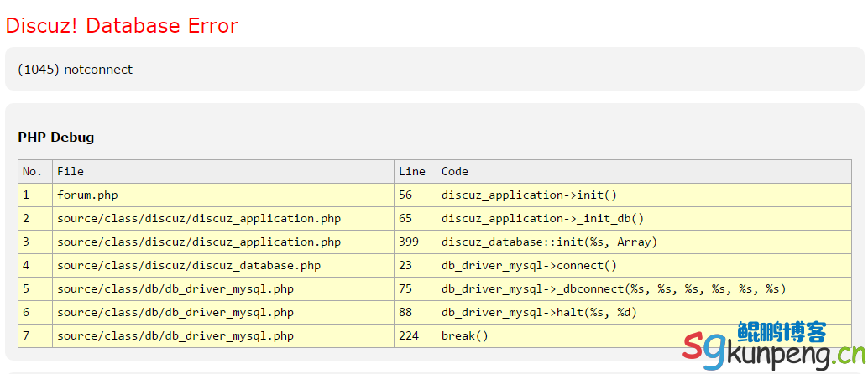This screenshot has height=374, width=868.
Task: Click db_driver_mysql.php file cell in row 7
Action: pos(223,335)
